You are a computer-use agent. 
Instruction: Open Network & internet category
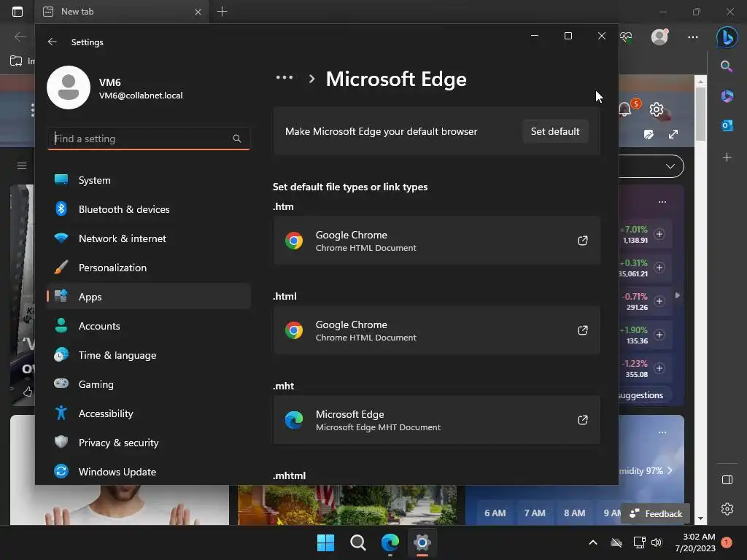tap(149, 238)
